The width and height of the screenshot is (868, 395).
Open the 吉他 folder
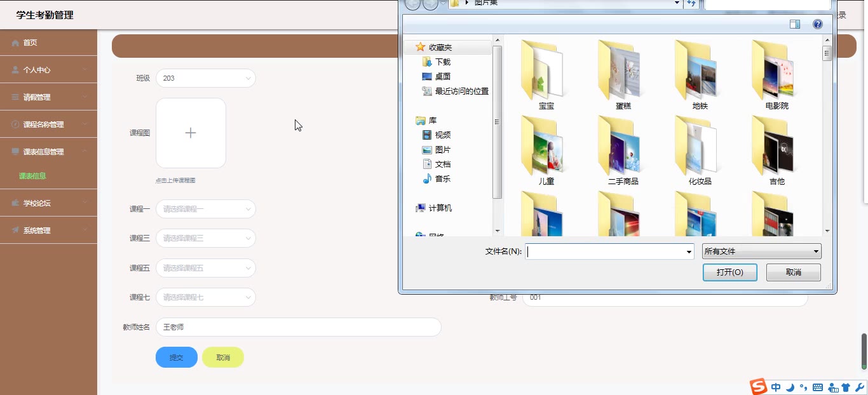pos(776,151)
